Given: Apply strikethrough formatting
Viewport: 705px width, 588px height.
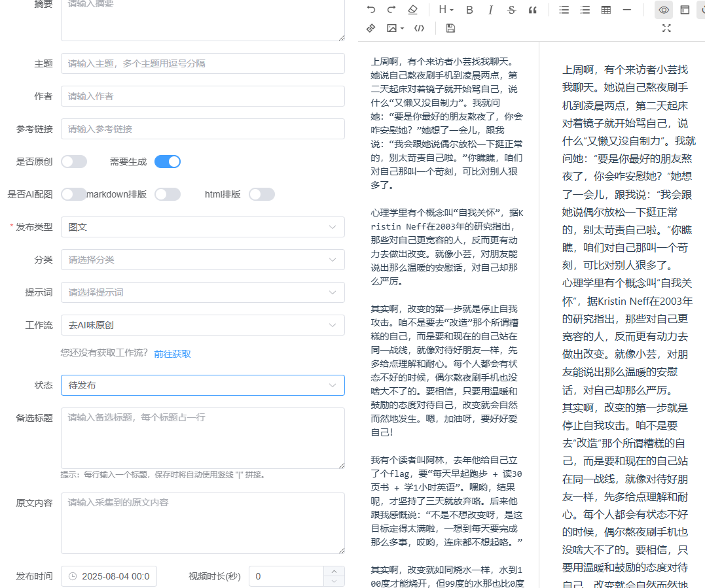Looking at the screenshot, I should (x=511, y=9).
